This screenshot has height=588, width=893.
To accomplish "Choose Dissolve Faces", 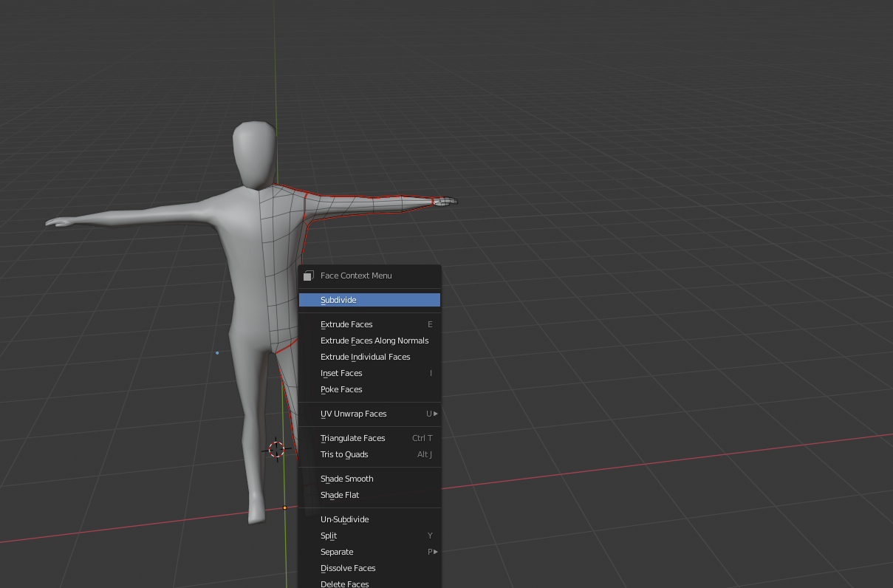I will pos(369,568).
